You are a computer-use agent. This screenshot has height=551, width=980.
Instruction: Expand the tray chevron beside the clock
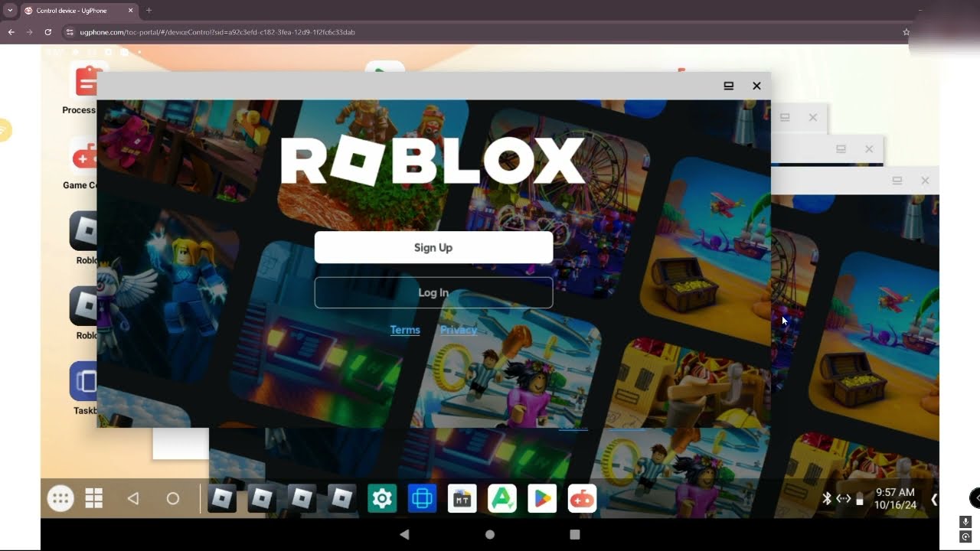coord(933,499)
